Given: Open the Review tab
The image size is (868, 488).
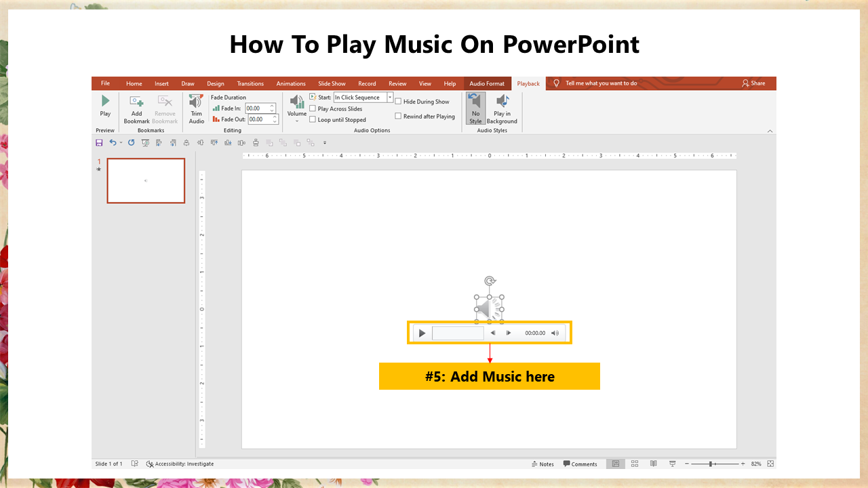Looking at the screenshot, I should click(x=397, y=83).
